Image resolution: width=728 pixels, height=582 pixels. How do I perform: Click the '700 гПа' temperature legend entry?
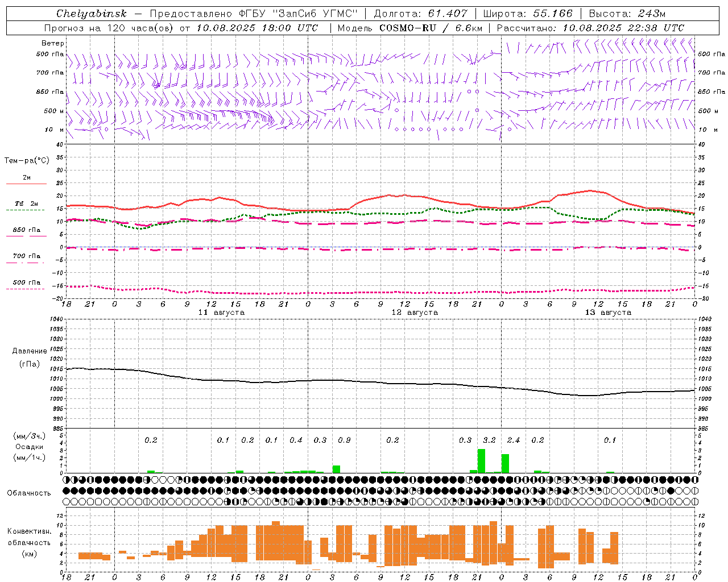[26, 256]
